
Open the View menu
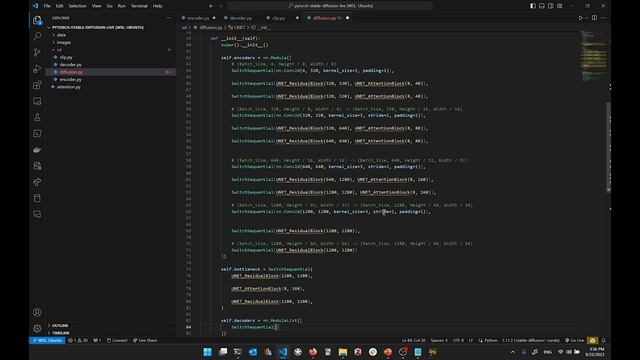96,6
